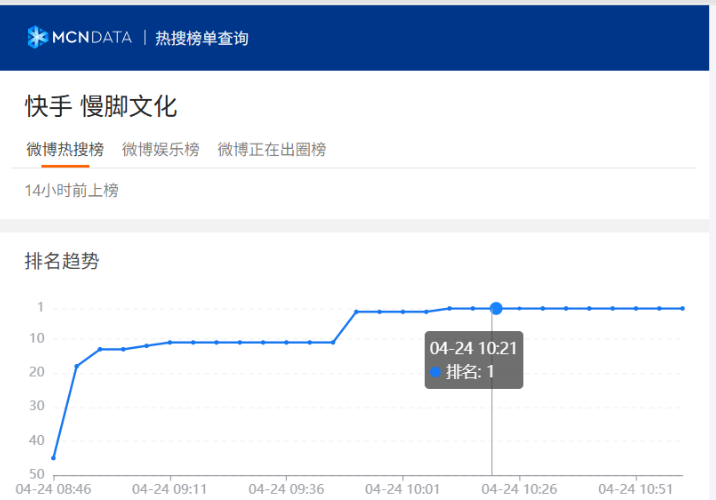
Task: Switch to the 微博娱乐榜 tab
Action: point(160,150)
